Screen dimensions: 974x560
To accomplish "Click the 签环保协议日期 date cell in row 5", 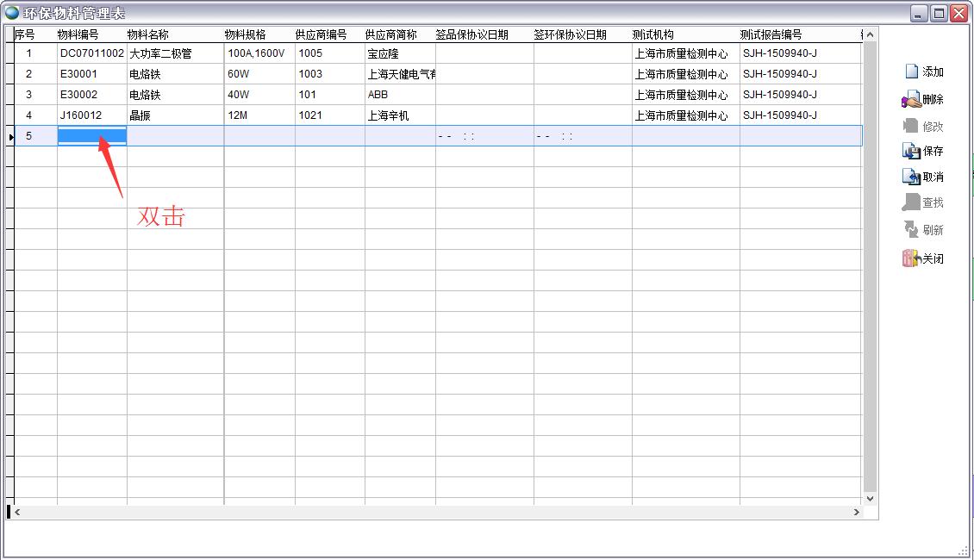I will pos(582,135).
